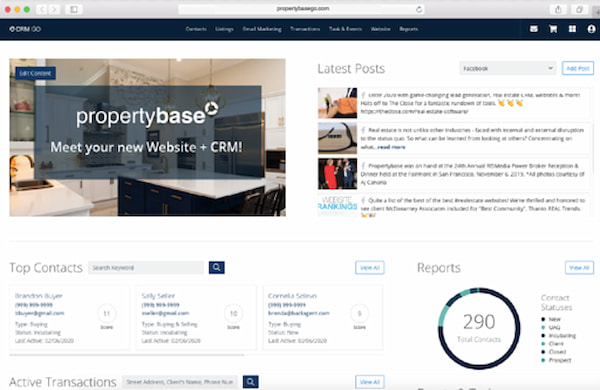Click Brandon Buyer's phone number
Viewport: 600px width, 390px height.
pos(34,305)
